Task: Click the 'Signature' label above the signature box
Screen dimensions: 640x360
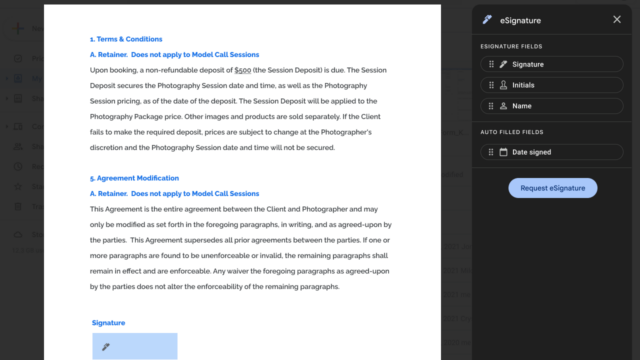Action: (109, 322)
